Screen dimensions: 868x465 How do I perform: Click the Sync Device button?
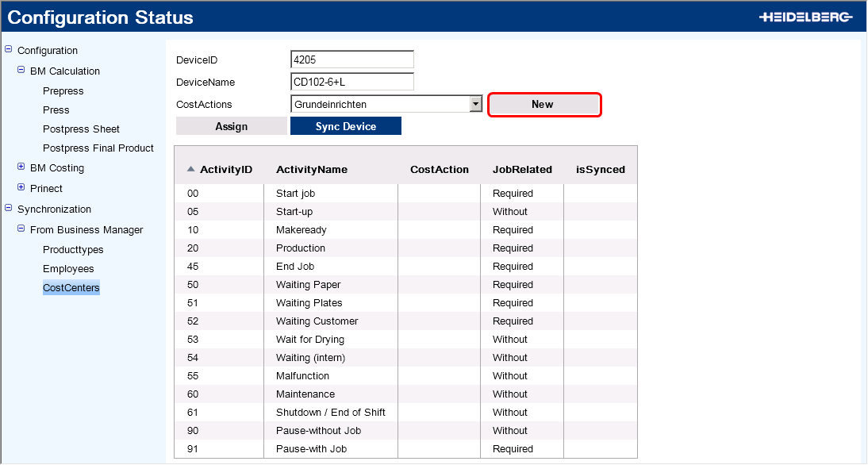(x=345, y=126)
